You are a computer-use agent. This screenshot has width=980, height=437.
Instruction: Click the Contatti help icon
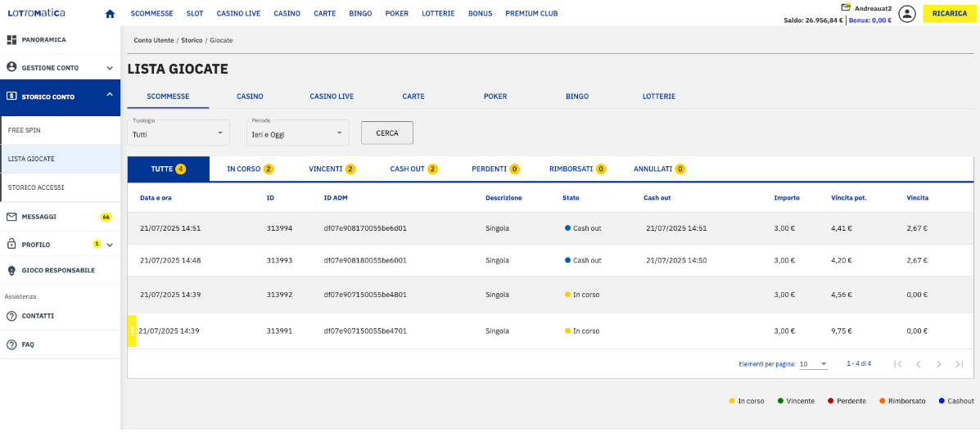(x=11, y=316)
